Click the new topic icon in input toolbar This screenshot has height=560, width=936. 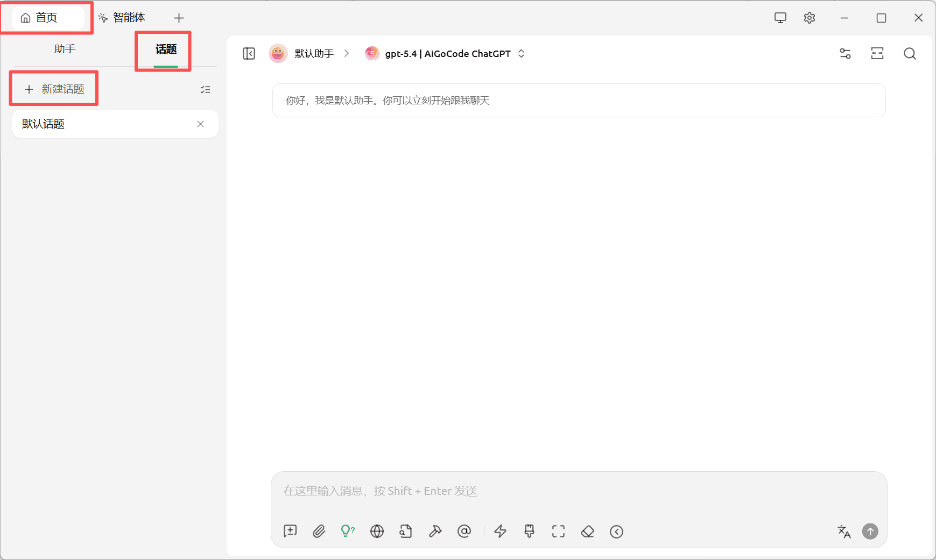[290, 531]
